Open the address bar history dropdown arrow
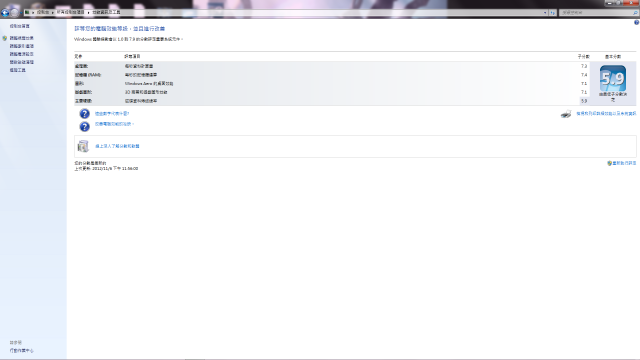 click(x=545, y=13)
